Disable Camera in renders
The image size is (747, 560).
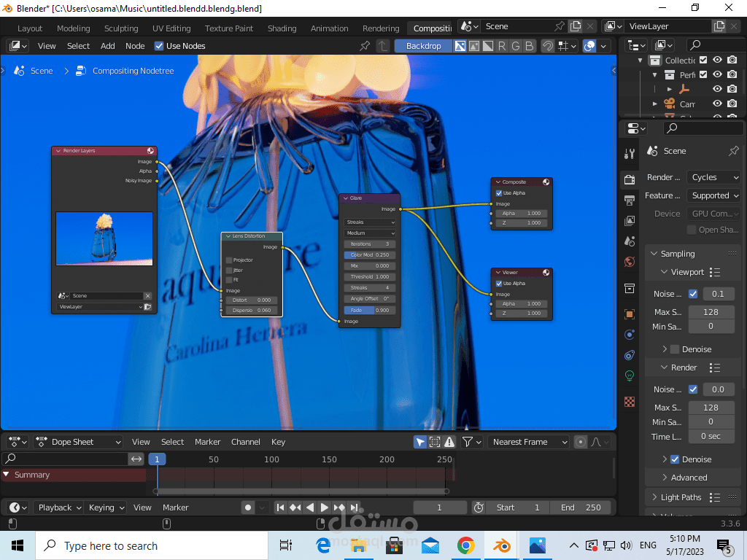click(x=732, y=104)
